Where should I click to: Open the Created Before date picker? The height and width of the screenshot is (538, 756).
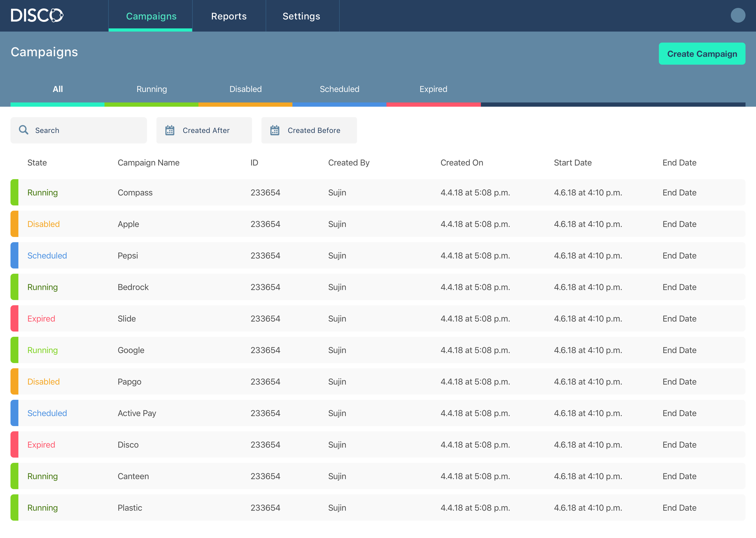(x=314, y=130)
